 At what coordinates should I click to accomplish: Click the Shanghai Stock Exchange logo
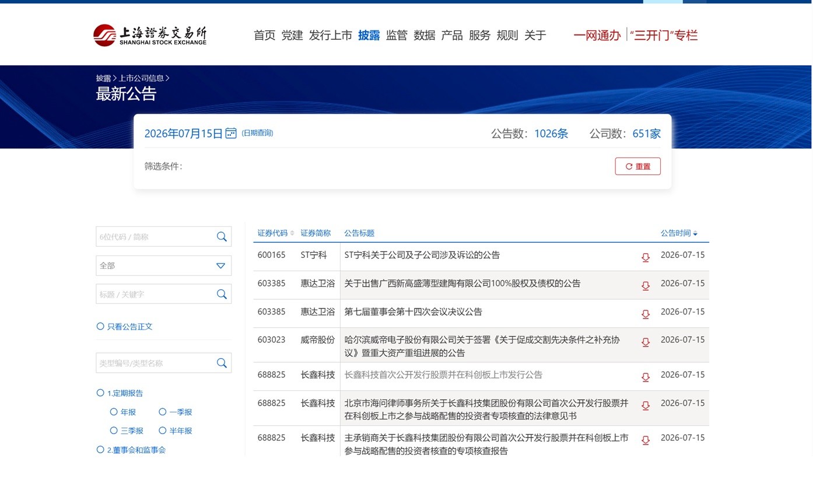click(150, 35)
